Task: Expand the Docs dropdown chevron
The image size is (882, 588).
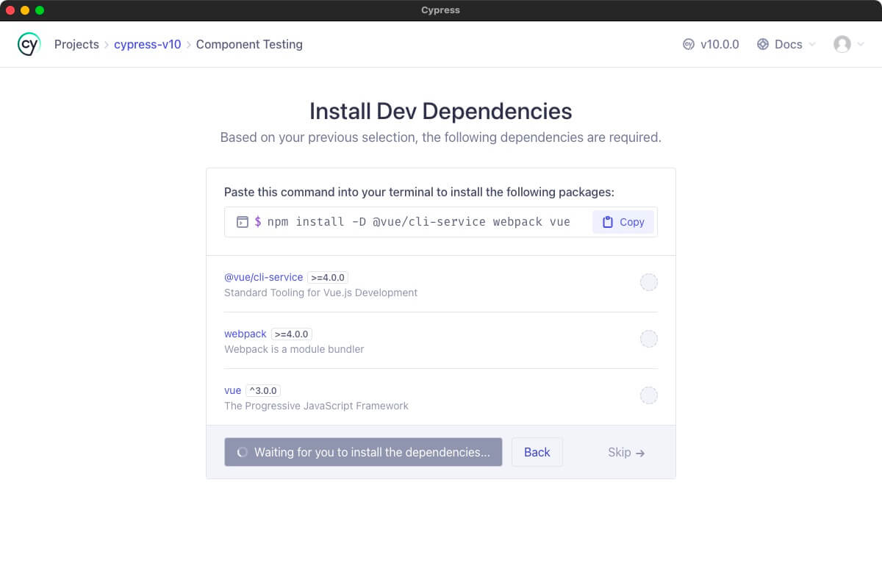Action: (x=812, y=44)
